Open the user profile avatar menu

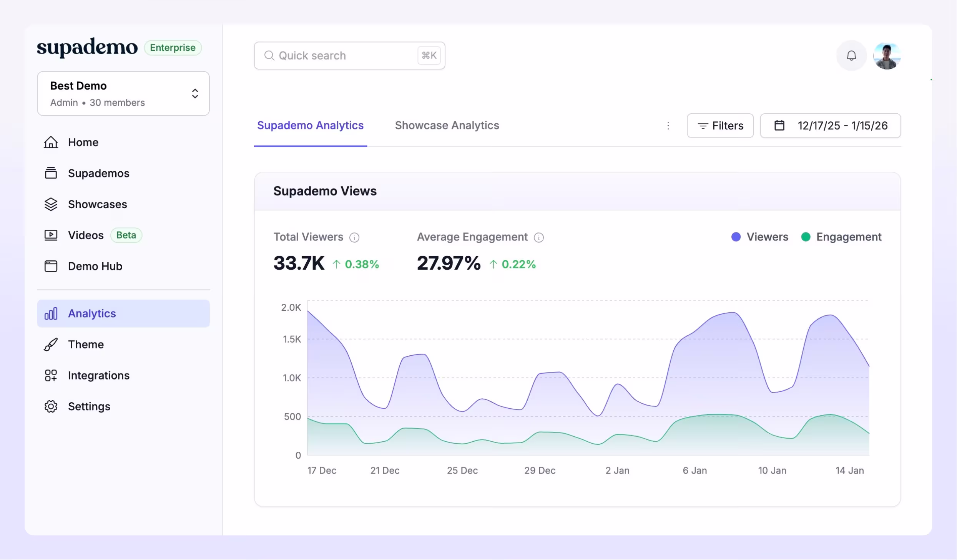[x=887, y=56]
